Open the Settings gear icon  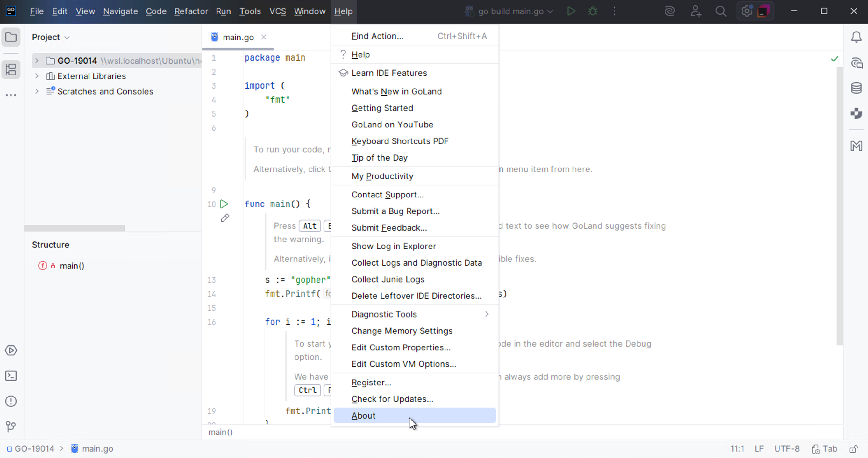[x=747, y=11]
